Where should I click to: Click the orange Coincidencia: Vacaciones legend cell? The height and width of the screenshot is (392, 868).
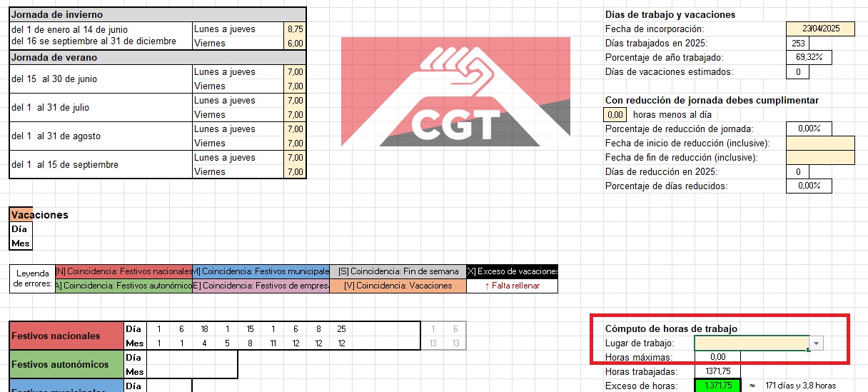(398, 286)
